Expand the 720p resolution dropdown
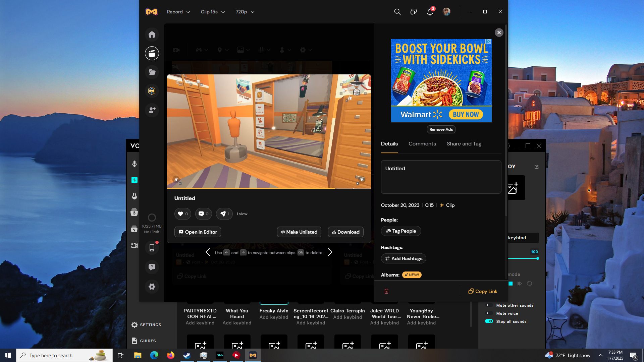 [x=245, y=12]
